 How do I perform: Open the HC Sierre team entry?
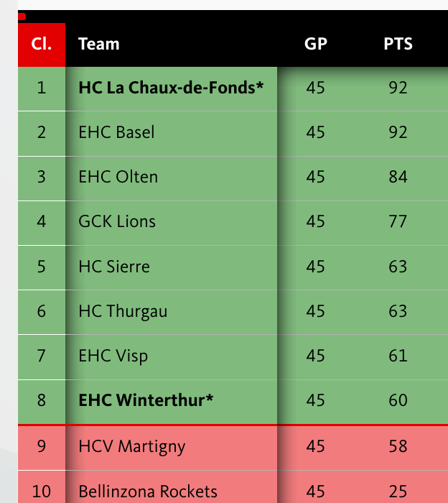pos(114,267)
